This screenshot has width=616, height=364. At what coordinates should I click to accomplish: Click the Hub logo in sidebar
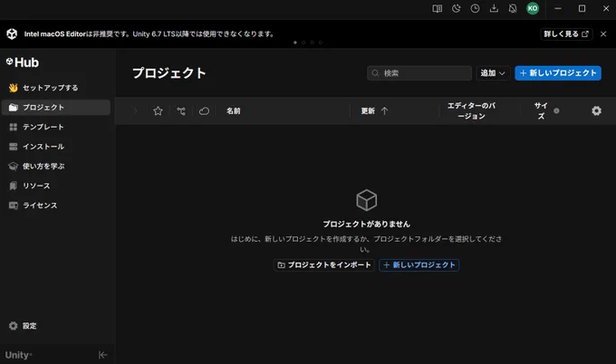pyautogui.click(x=23, y=62)
